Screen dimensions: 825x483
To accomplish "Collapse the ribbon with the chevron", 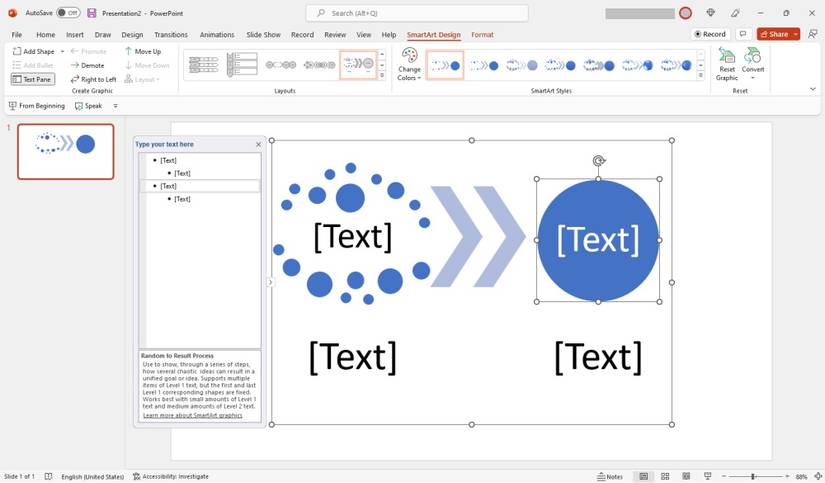I will [812, 89].
